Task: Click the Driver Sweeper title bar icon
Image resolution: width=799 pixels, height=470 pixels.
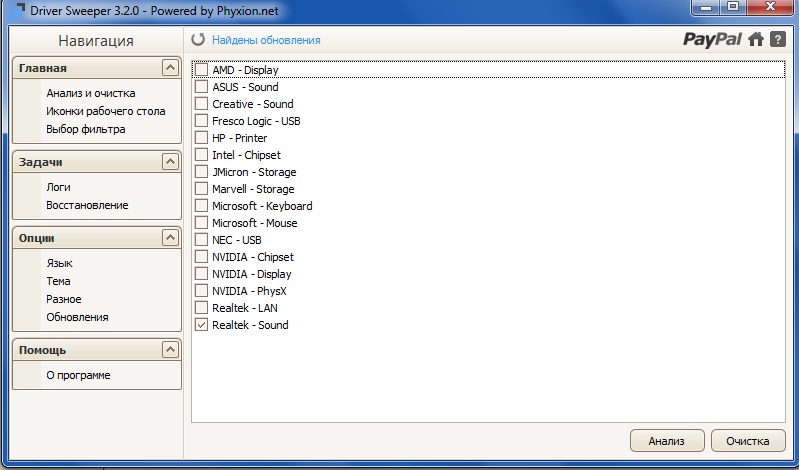Action: pyautogui.click(x=16, y=10)
